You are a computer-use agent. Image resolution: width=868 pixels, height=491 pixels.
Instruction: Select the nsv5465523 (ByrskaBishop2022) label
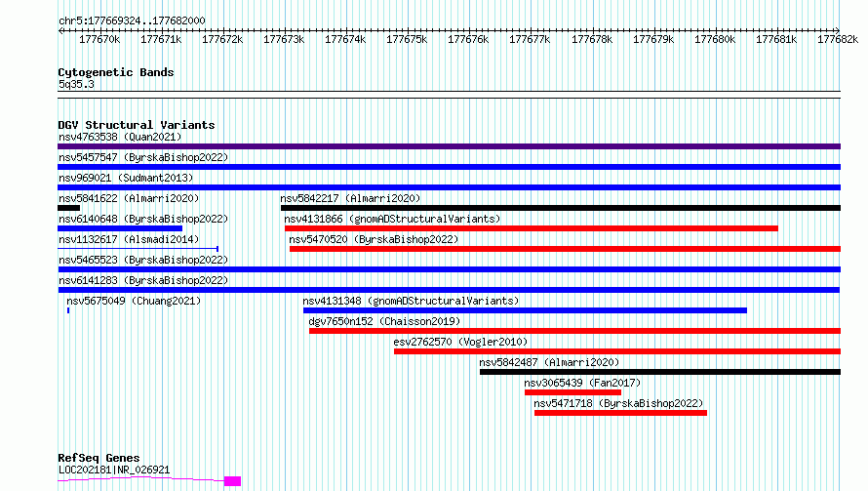(x=143, y=260)
